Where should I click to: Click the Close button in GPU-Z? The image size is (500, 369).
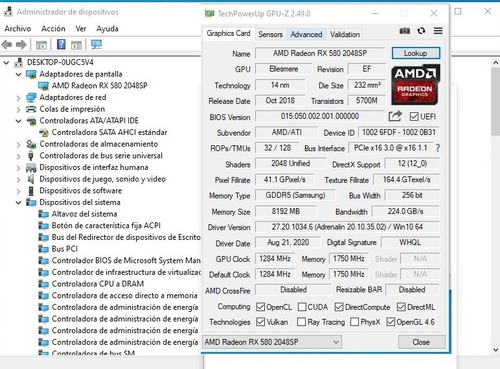pyautogui.click(x=421, y=342)
